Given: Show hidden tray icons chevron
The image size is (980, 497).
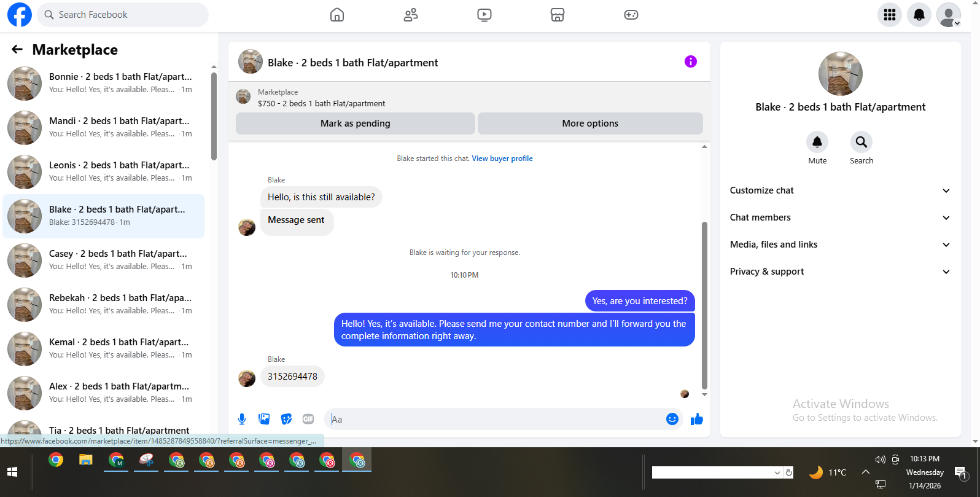Looking at the screenshot, I should 865,472.
